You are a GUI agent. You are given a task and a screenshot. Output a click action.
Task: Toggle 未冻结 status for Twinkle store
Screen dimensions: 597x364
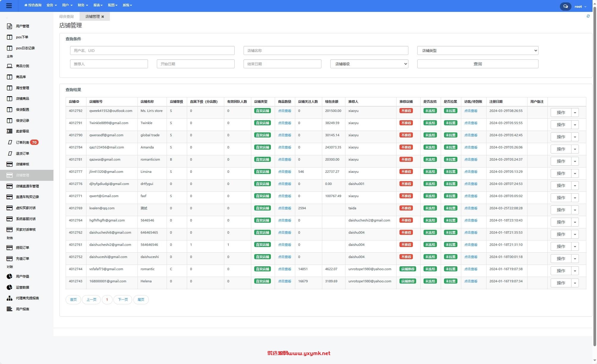point(430,123)
